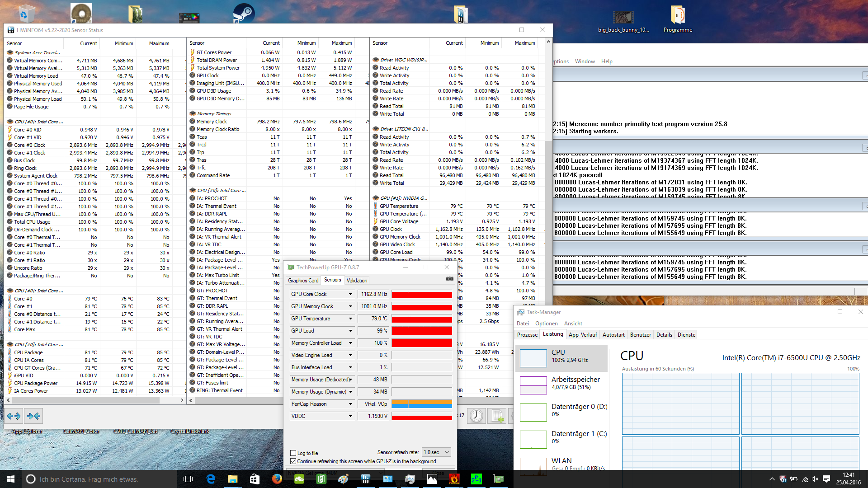Click the HWiNFO clock timer icon
The image size is (868, 488).
point(476,416)
